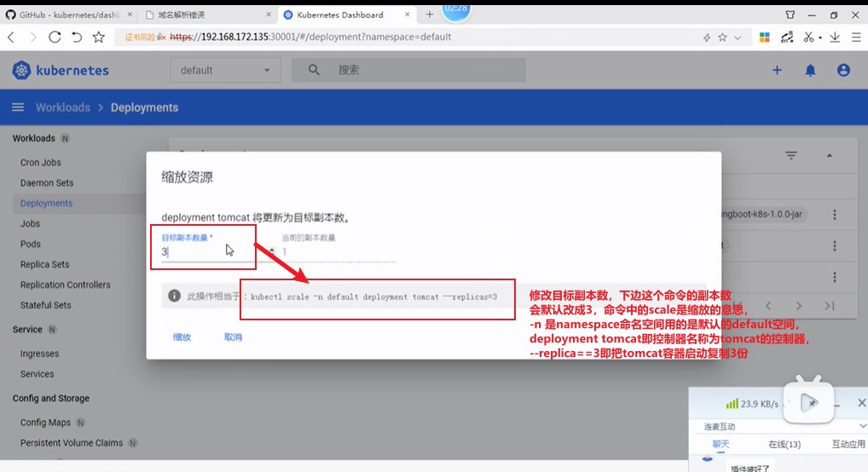
Task: Open Replica Sets in sidebar
Action: 45,264
